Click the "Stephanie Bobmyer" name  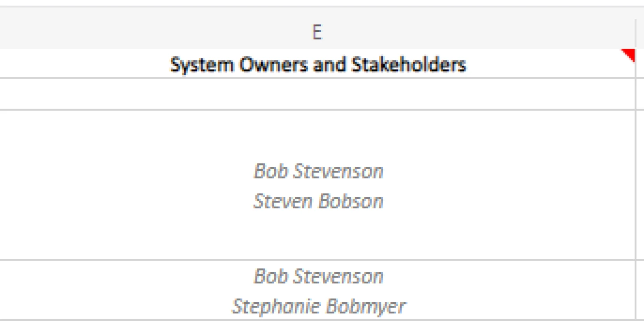(318, 306)
